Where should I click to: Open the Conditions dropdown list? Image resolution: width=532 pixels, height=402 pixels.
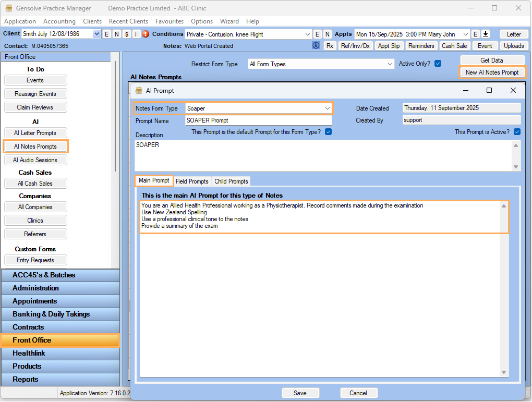[307, 34]
